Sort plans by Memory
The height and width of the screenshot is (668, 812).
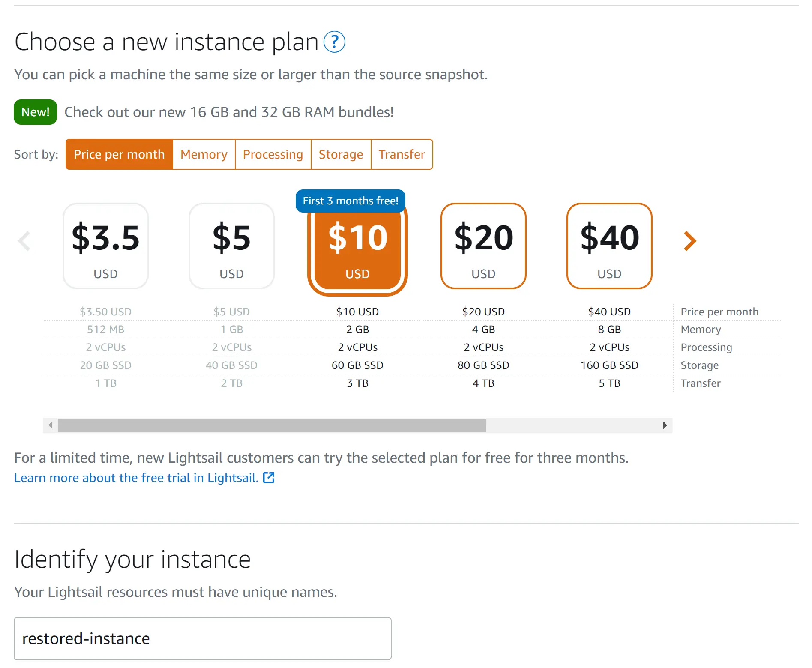pos(204,154)
